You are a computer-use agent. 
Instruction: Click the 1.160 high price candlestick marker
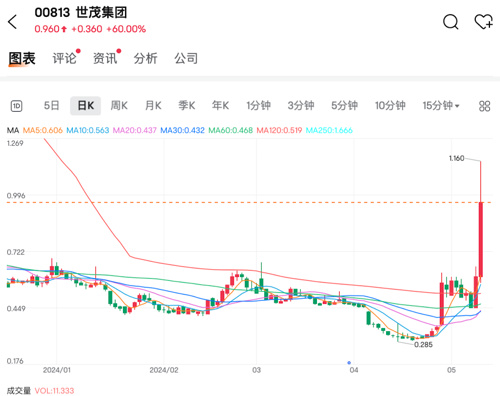point(456,158)
